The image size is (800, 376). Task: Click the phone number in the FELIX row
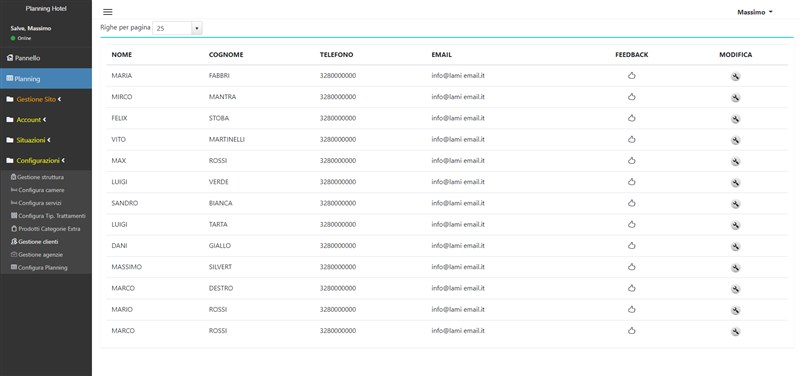[338, 118]
